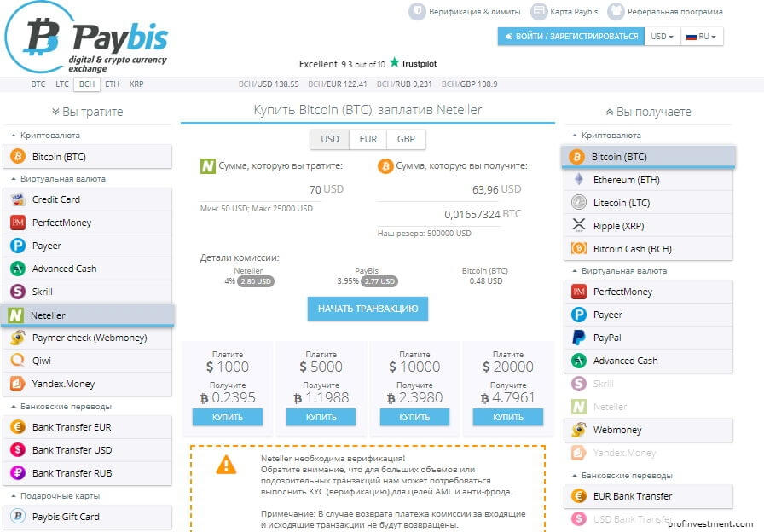Switch ticker to LTC tab
This screenshot has height=532, width=764.
point(62,84)
